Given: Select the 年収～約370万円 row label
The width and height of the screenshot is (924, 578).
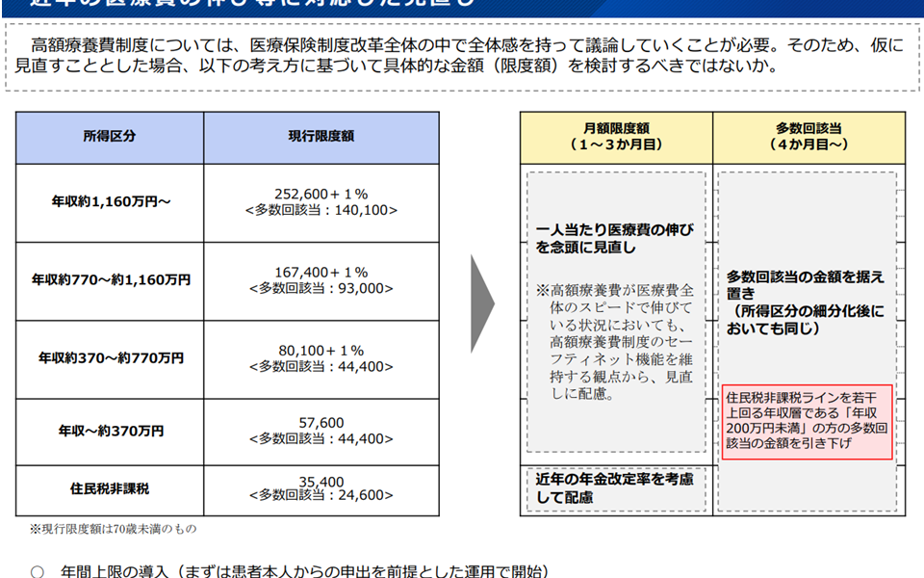Looking at the screenshot, I should pos(110,431).
